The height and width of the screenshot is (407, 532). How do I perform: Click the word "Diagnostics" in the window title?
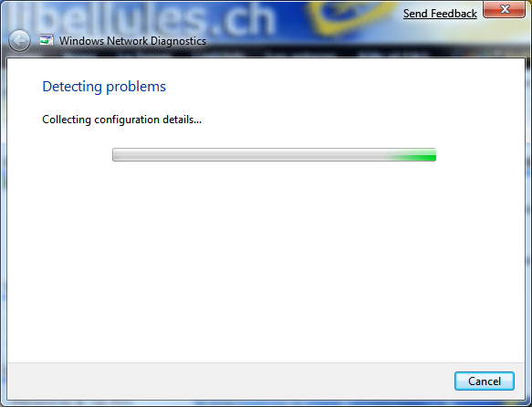[178, 41]
